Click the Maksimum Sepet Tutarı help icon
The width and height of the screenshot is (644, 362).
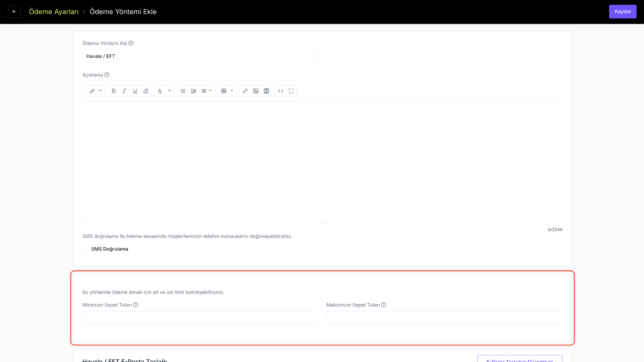[x=384, y=305]
